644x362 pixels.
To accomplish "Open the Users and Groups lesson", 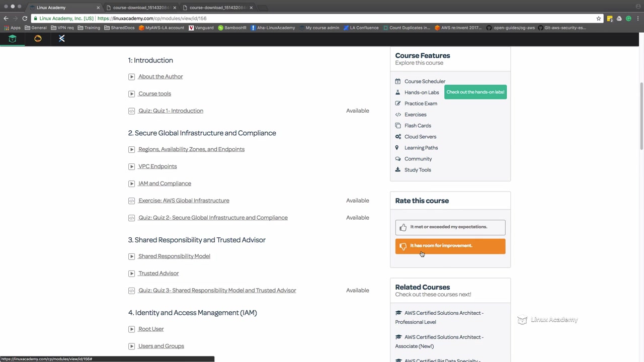I will 161,346.
